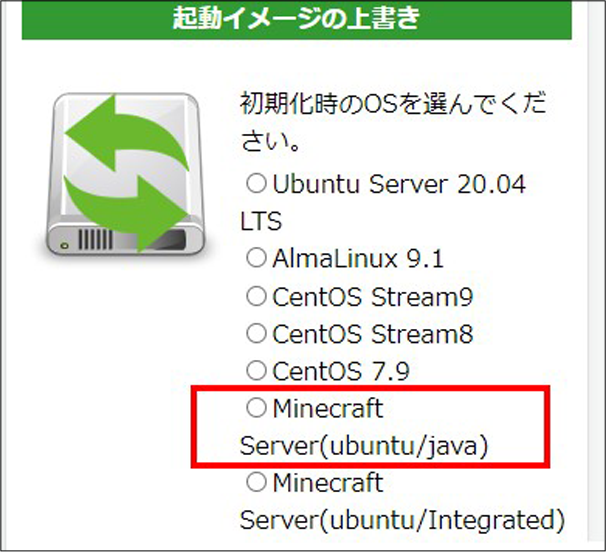Click the Ubuntu Server 20.04 label text
This screenshot has height=552, width=606.
tap(399, 184)
